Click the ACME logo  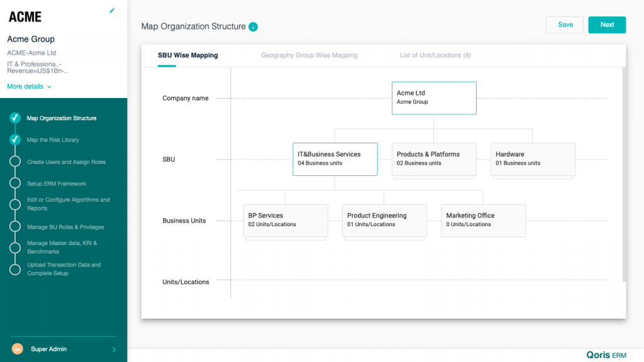25,17
